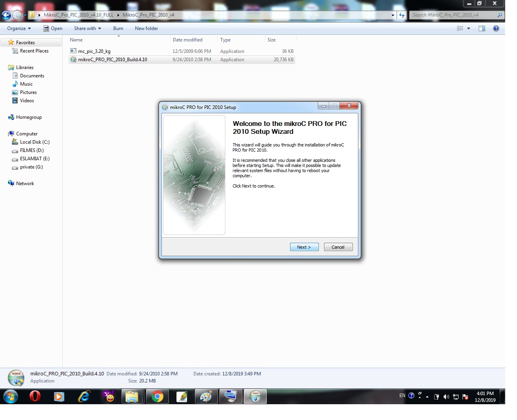
Task: Refresh the folder with the refresh icon
Action: pos(402,15)
